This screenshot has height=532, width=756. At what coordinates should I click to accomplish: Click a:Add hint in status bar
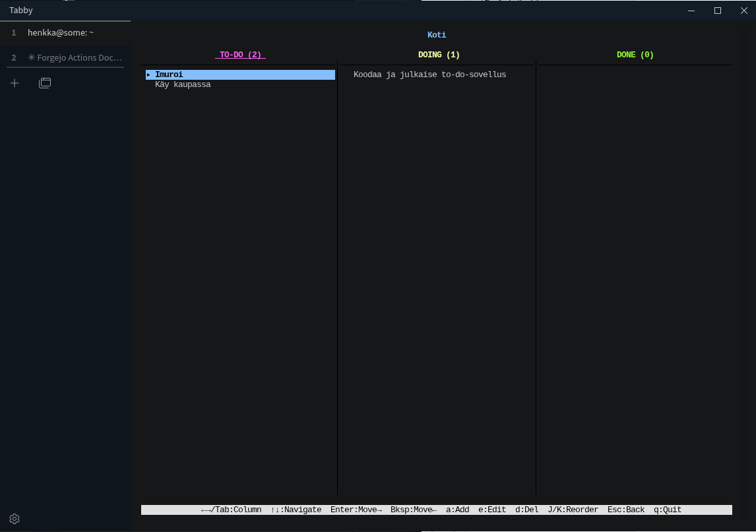pyautogui.click(x=457, y=510)
